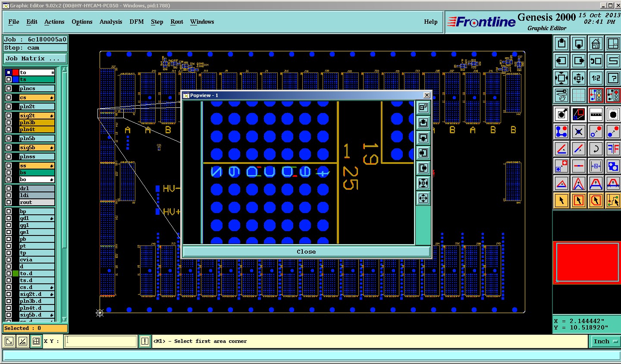
Task: Click the pan up icon in right toolbar
Action: 561,44
